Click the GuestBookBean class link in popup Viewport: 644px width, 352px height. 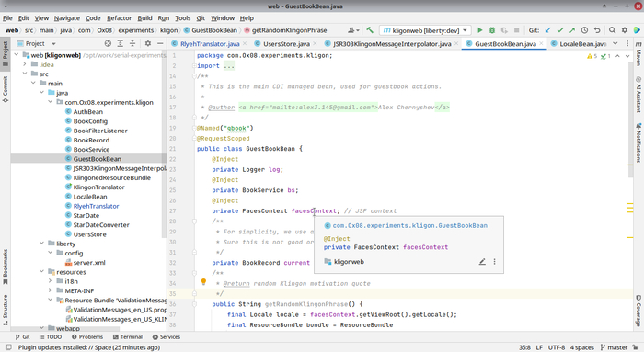click(410, 226)
